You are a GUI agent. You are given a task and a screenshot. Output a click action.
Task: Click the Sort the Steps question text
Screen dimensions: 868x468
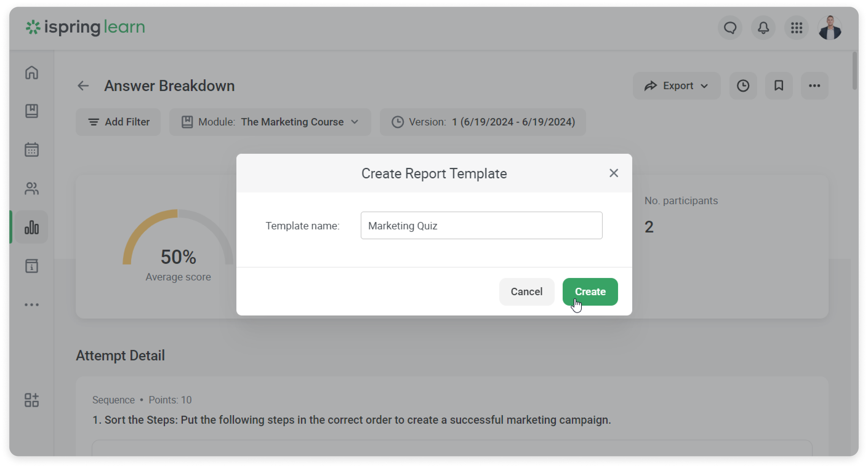352,420
